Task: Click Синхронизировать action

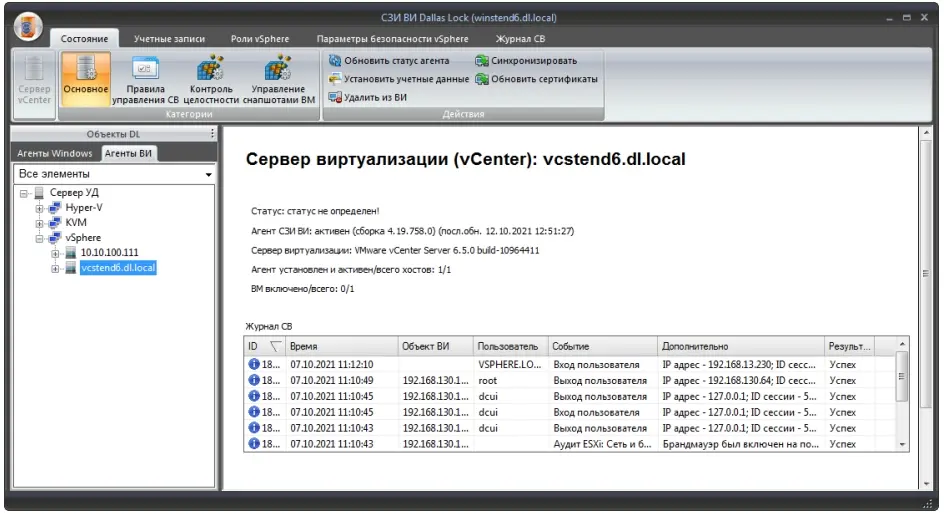Action: pyautogui.click(x=526, y=61)
